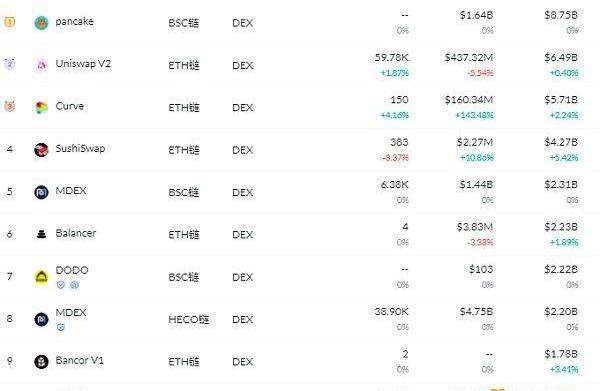Click the silver second-place rank badge
This screenshot has height=391, width=600.
point(10,64)
